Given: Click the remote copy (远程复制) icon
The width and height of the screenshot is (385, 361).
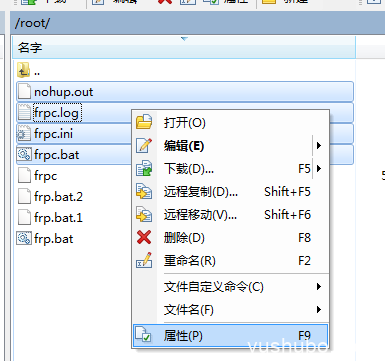Looking at the screenshot, I should [x=144, y=191].
